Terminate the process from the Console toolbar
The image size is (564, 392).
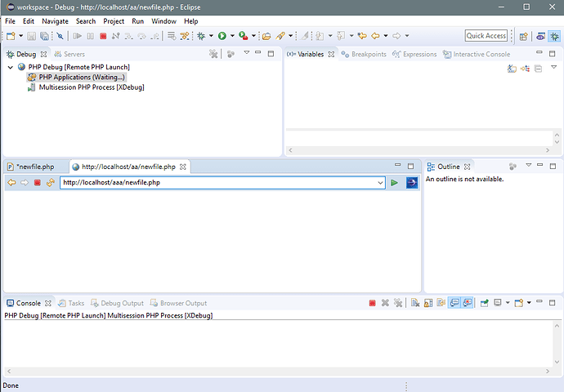click(372, 303)
